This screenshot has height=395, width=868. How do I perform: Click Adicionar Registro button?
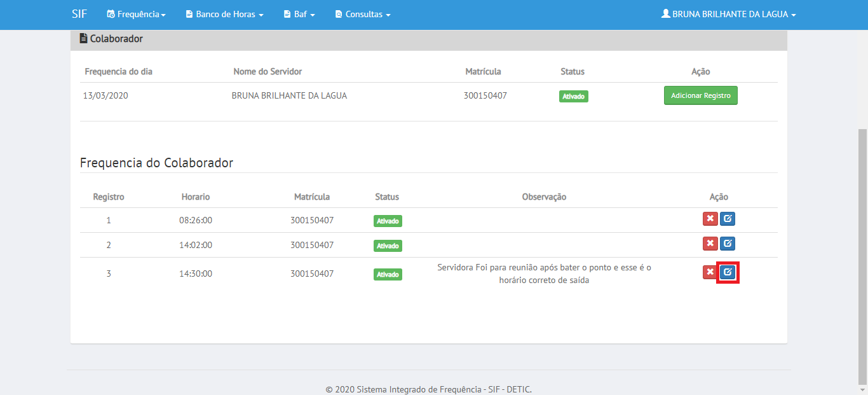point(701,95)
